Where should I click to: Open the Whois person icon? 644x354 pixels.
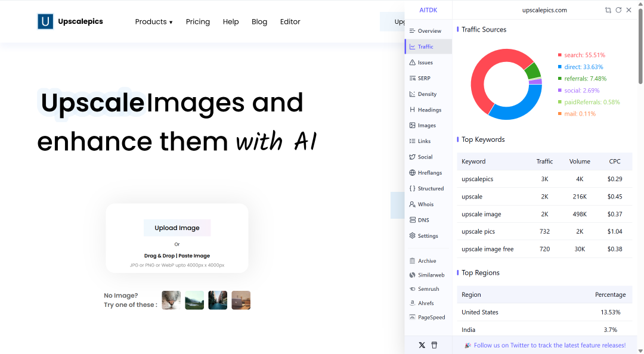(x=413, y=204)
